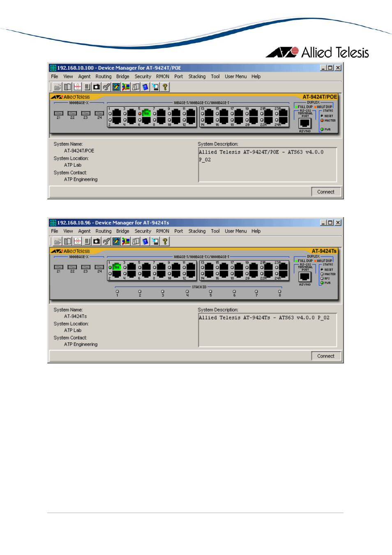Select the green active port 5 on AT-9424T/POE

pyautogui.click(x=146, y=113)
